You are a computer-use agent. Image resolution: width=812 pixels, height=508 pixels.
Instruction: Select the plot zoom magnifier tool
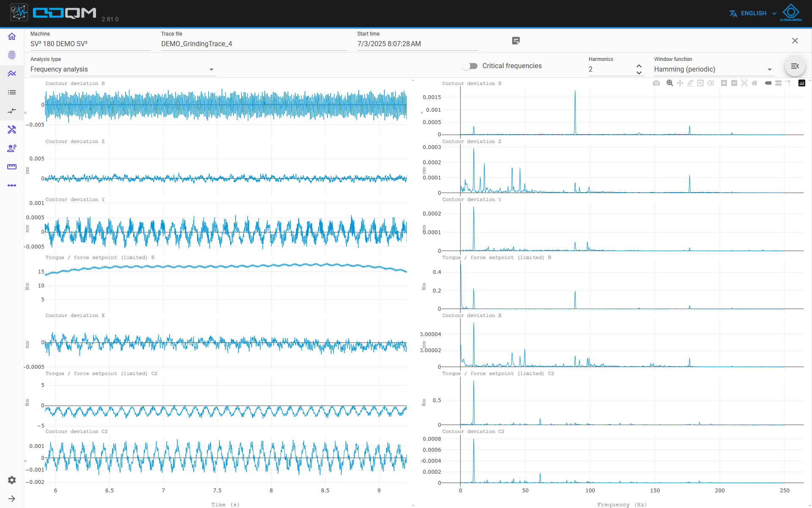670,83
